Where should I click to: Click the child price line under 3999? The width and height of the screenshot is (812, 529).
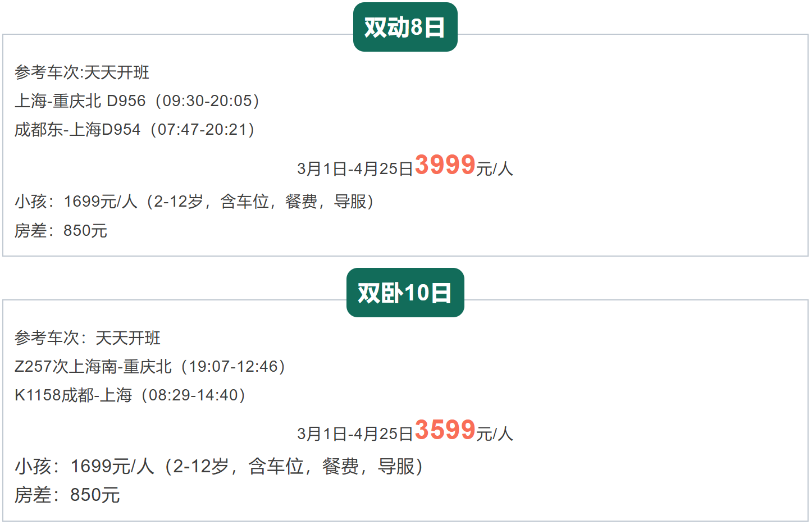tap(194, 201)
